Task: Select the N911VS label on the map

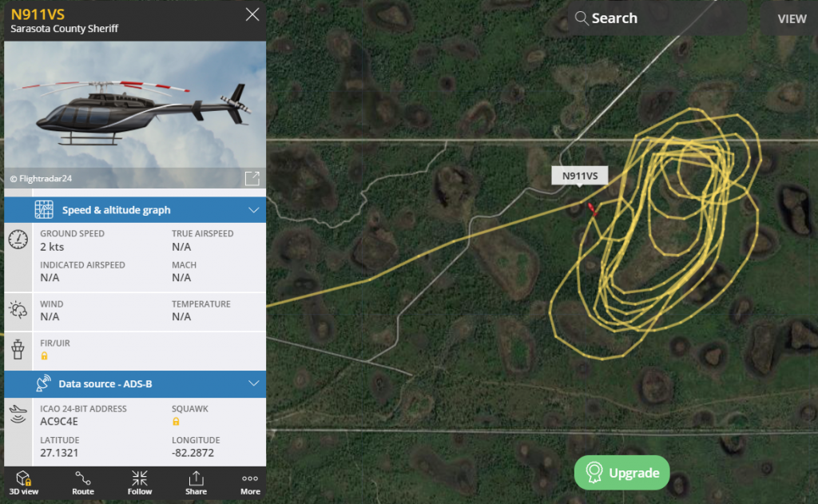Action: [x=580, y=176]
